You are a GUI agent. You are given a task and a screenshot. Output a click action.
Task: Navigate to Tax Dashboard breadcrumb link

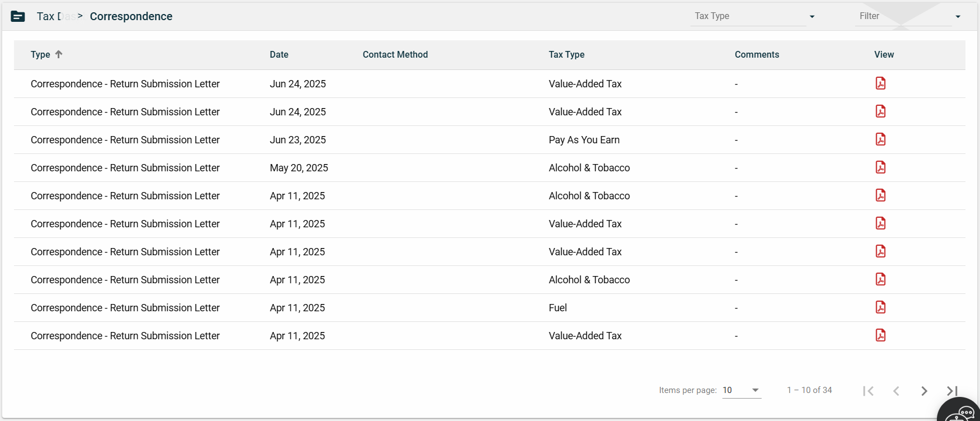52,17
